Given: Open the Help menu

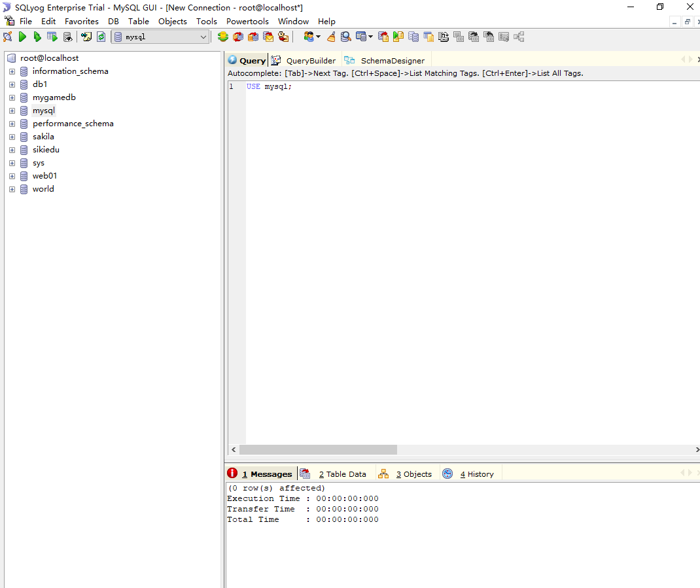Looking at the screenshot, I should pos(326,22).
